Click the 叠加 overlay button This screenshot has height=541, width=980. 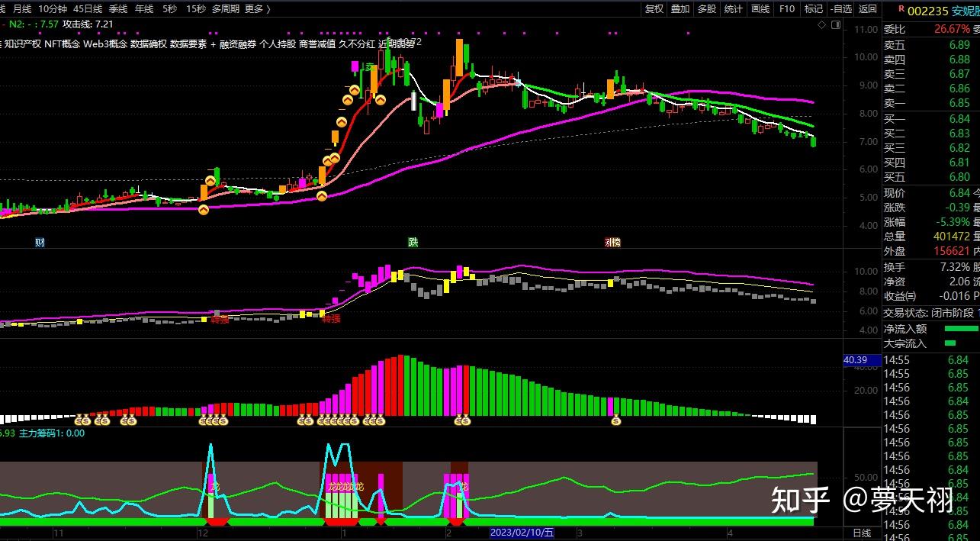coord(680,8)
